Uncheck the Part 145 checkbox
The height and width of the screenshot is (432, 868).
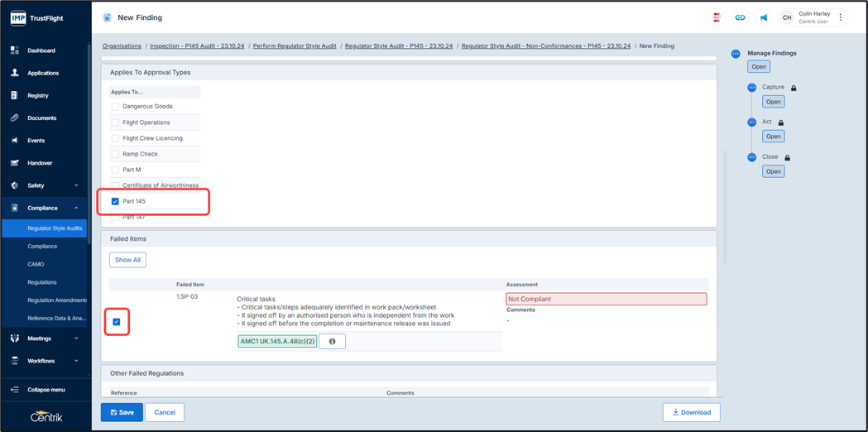coord(115,201)
